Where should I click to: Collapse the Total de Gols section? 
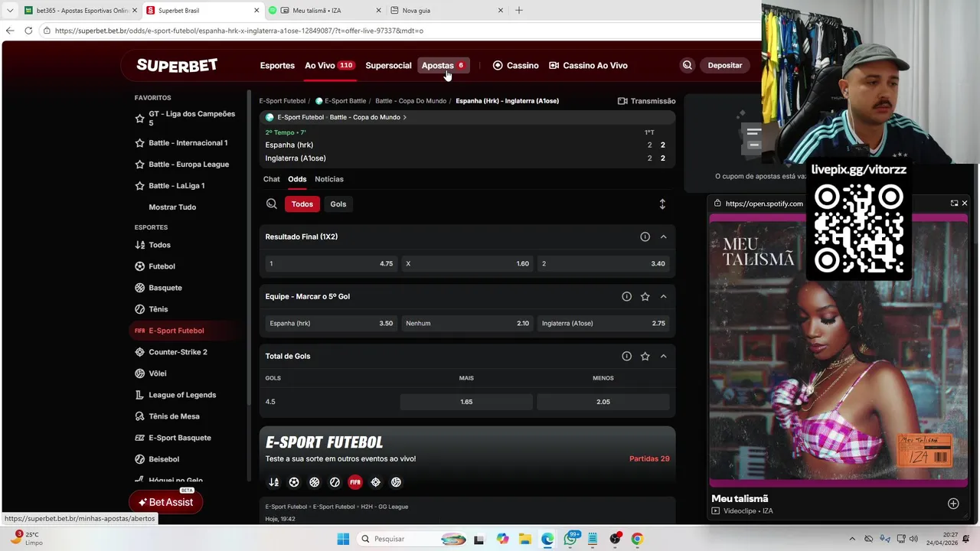663,357
